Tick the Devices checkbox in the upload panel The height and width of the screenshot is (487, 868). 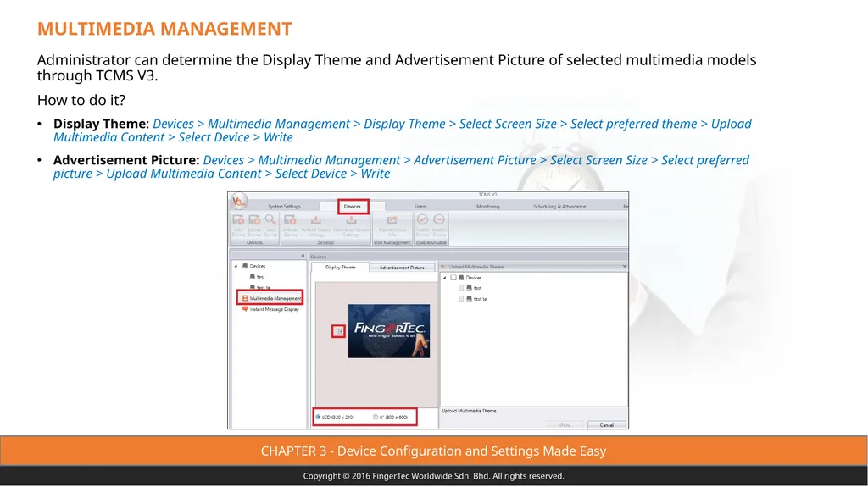click(453, 278)
